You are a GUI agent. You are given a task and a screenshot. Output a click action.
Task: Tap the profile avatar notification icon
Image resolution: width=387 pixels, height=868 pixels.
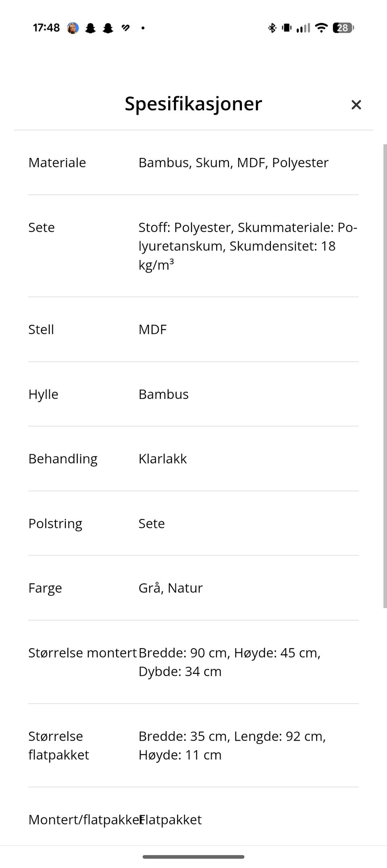coord(73,28)
